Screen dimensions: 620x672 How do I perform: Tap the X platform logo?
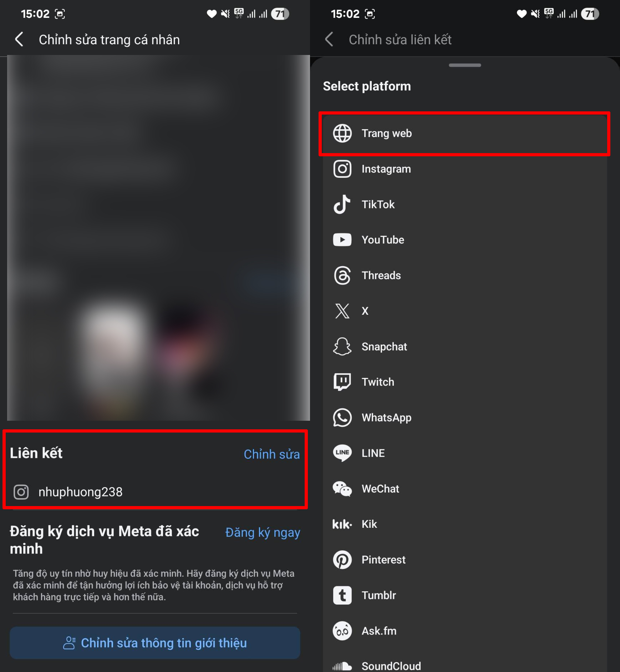click(342, 311)
